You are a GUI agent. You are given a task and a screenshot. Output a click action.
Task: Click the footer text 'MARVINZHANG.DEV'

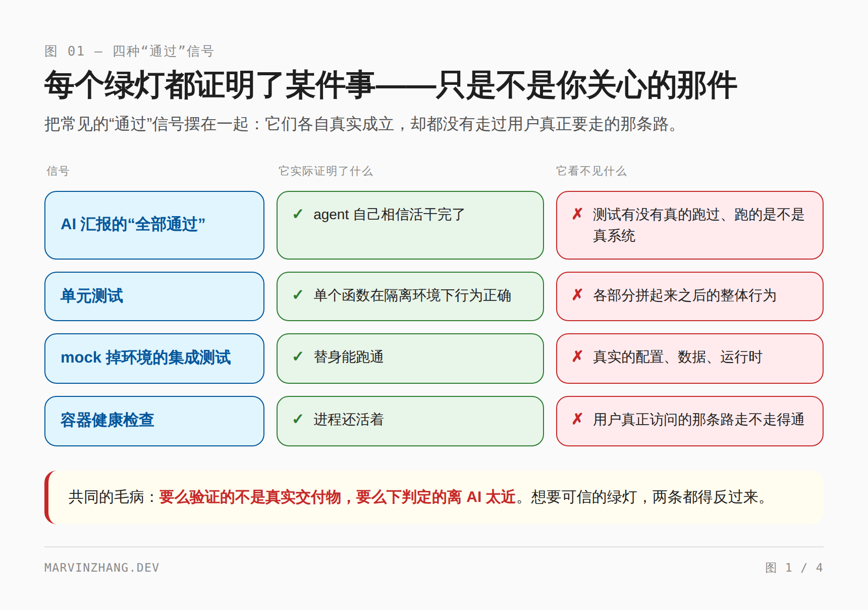(102, 568)
